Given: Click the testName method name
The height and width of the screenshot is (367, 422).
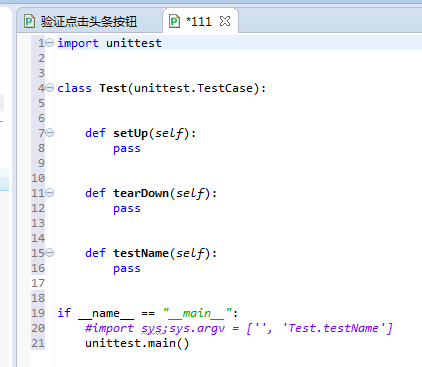Looking at the screenshot, I should 141,253.
